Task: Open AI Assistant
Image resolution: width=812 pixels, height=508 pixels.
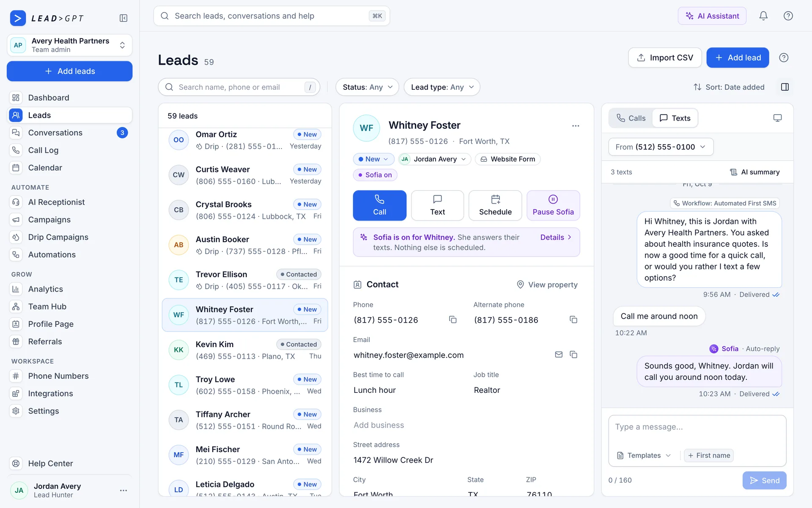Action: pos(712,16)
